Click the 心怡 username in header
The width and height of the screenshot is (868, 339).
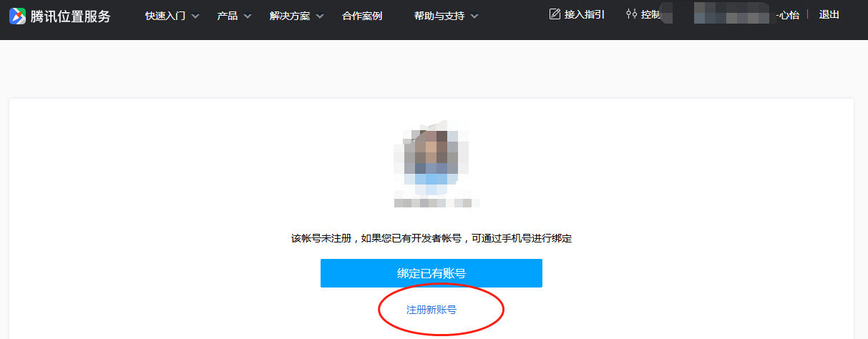click(789, 15)
